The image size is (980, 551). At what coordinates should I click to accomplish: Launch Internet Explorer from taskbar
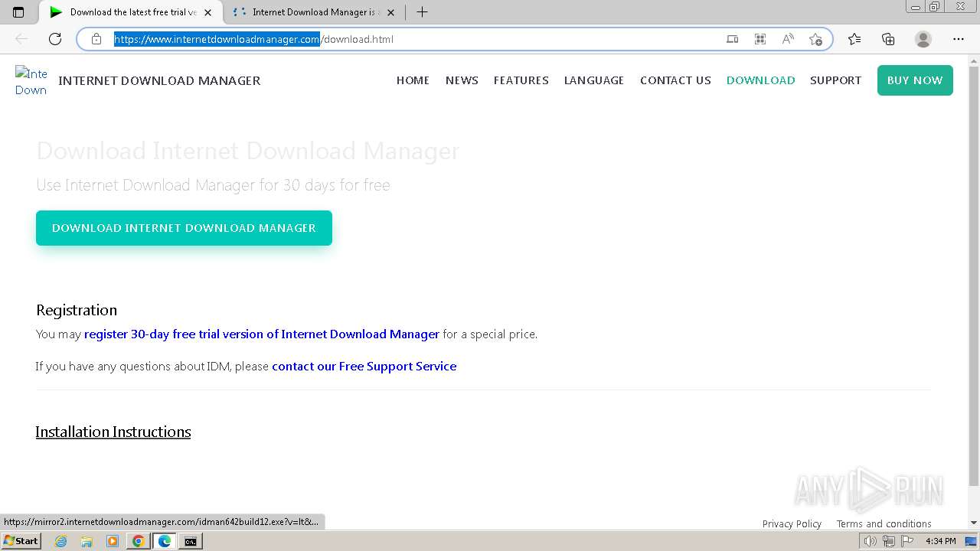(x=61, y=541)
